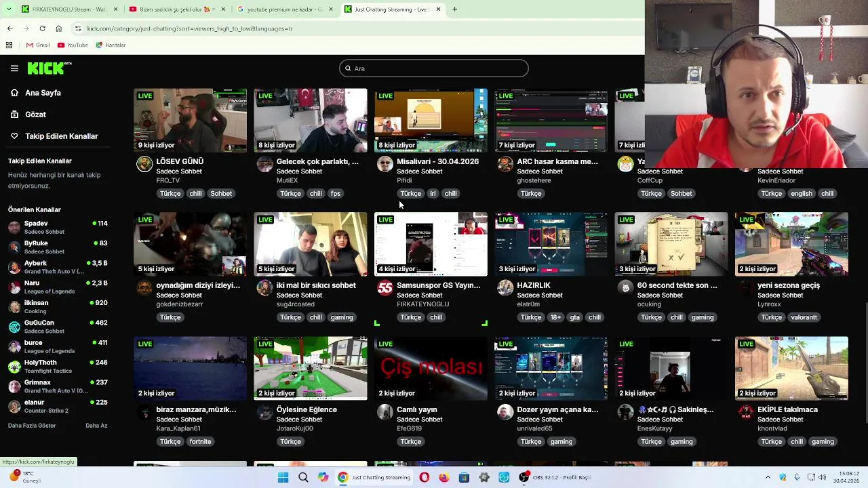The image size is (868, 488).
Task: Click FIRKATEYNOGLU channel avatar
Action: point(385,288)
